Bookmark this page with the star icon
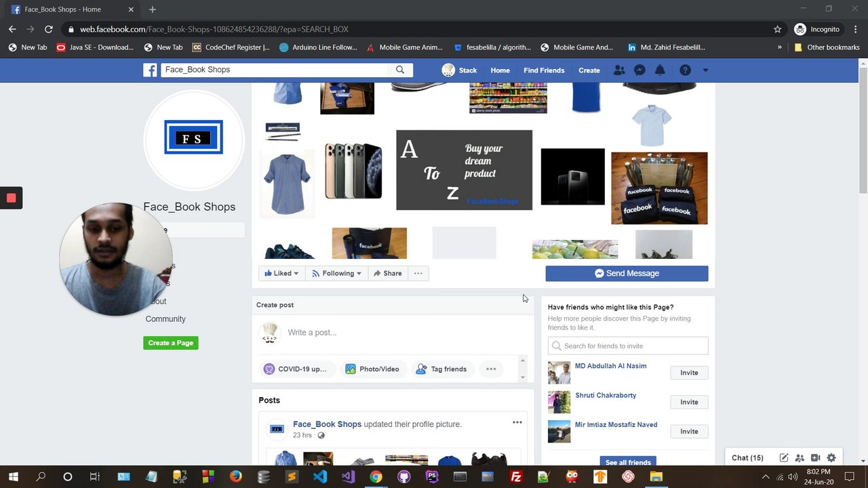This screenshot has width=868, height=488. pos(777,29)
